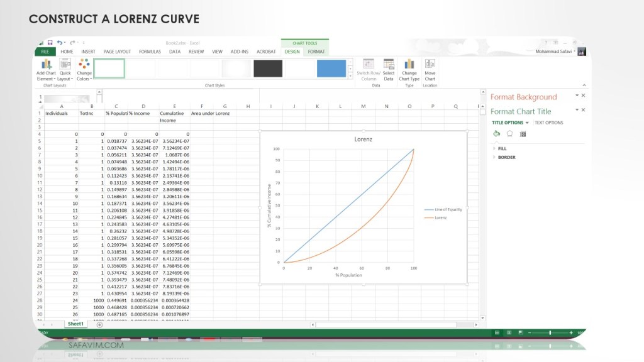
Task: Switch to TEXT OPTIONS in format pane
Action: [x=549, y=123]
